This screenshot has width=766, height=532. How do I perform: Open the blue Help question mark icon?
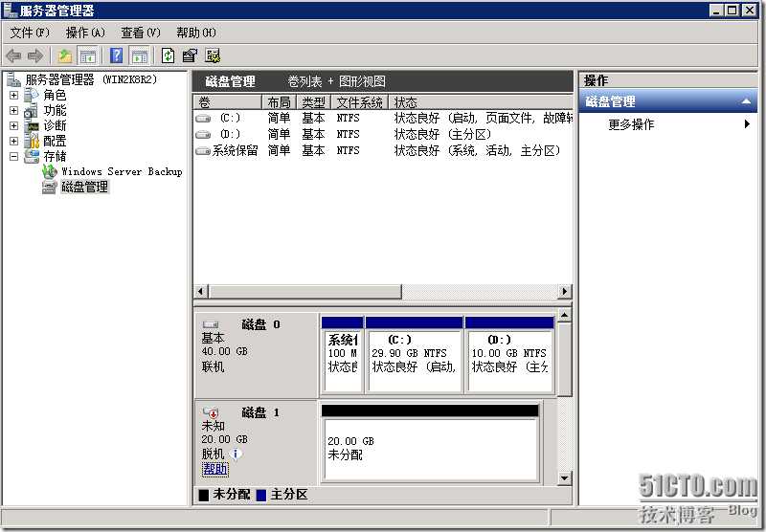[x=116, y=56]
